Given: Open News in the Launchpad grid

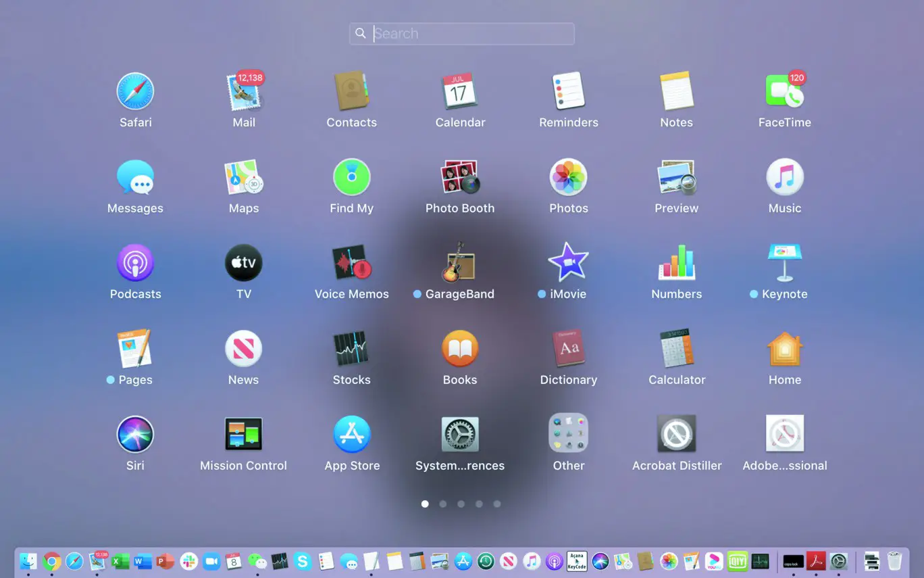Looking at the screenshot, I should click(244, 349).
